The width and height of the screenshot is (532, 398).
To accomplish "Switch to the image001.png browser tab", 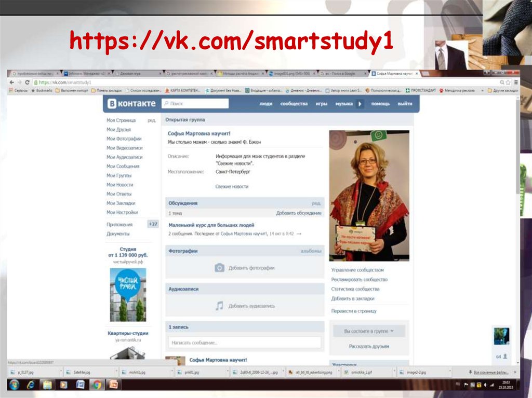I will (291, 73).
